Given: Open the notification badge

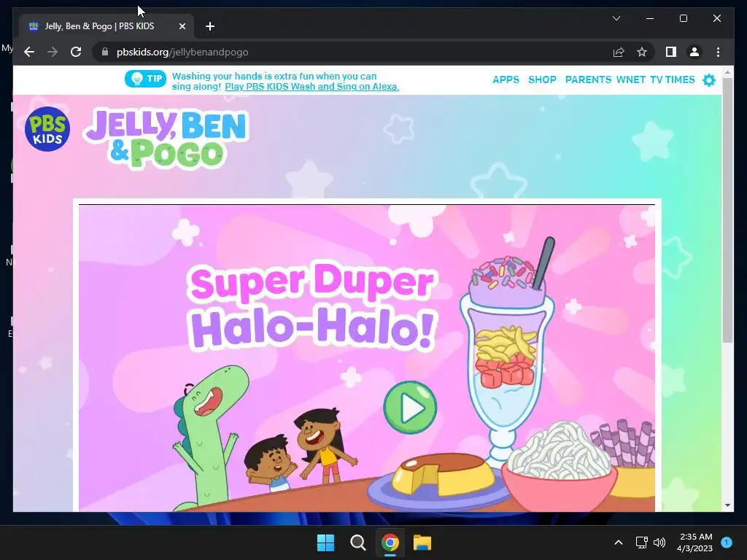Looking at the screenshot, I should click(727, 542).
